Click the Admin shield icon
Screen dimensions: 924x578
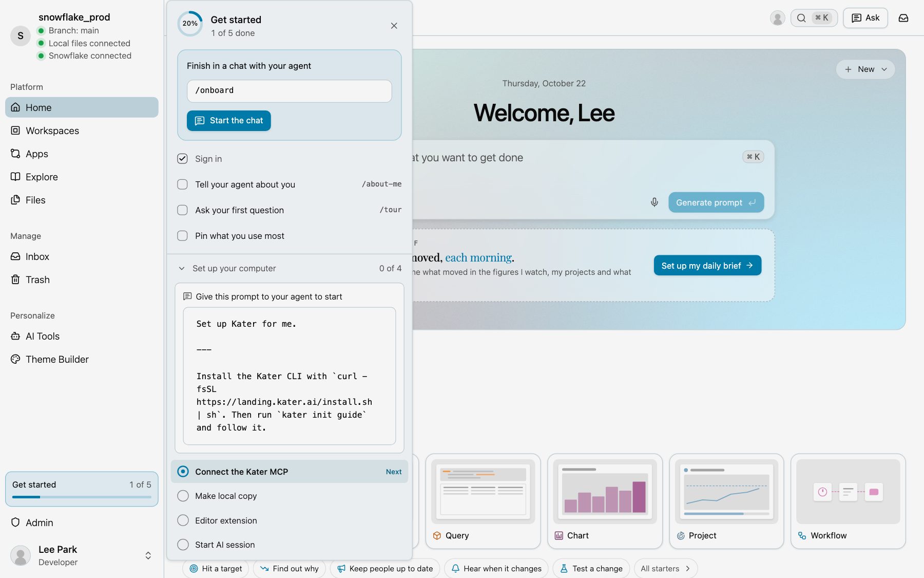[15, 523]
